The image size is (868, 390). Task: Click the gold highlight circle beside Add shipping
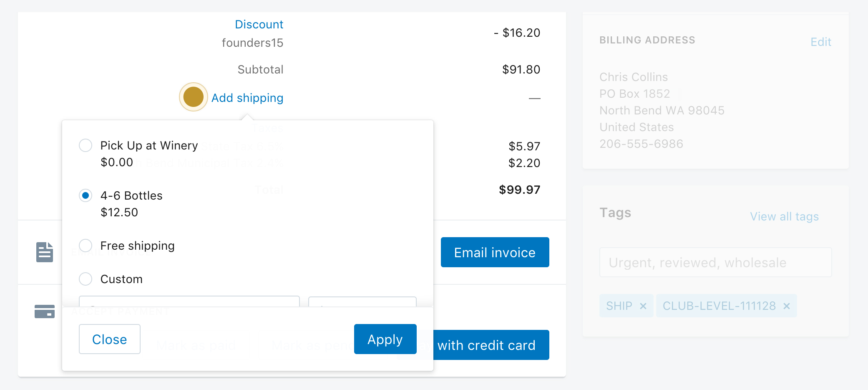coord(194,97)
